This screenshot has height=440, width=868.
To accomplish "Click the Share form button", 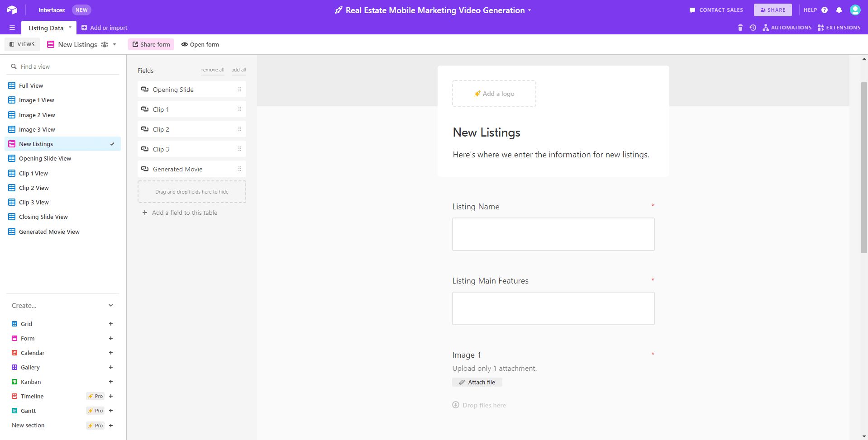I will (151, 44).
